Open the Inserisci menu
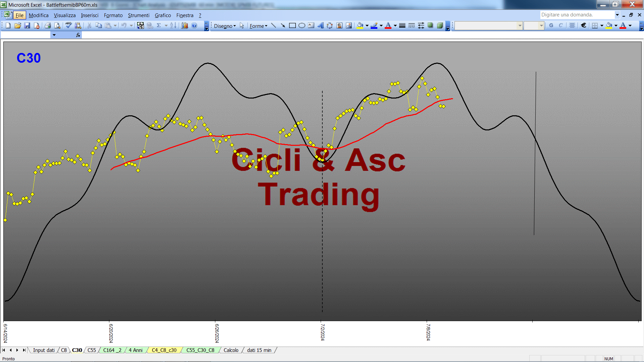The image size is (644, 362). pyautogui.click(x=90, y=15)
